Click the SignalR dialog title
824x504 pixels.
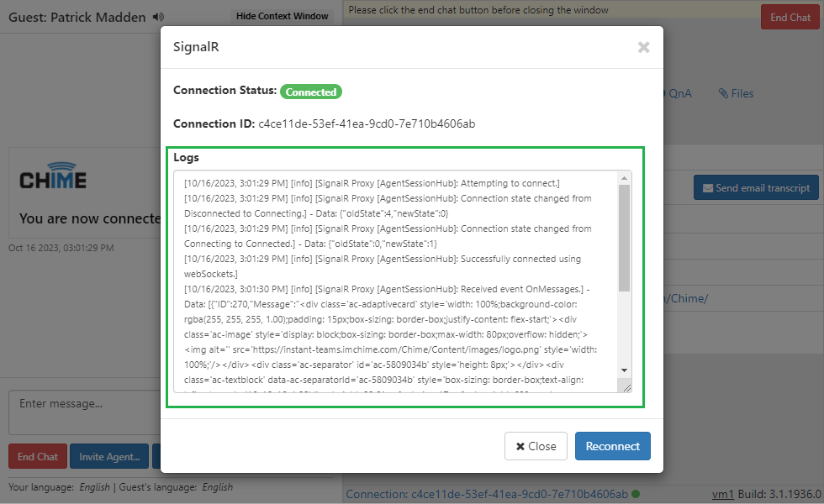coord(196,47)
